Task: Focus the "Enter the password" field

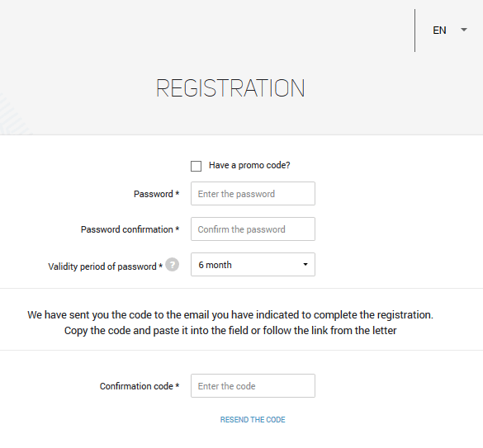Action: pos(253,194)
